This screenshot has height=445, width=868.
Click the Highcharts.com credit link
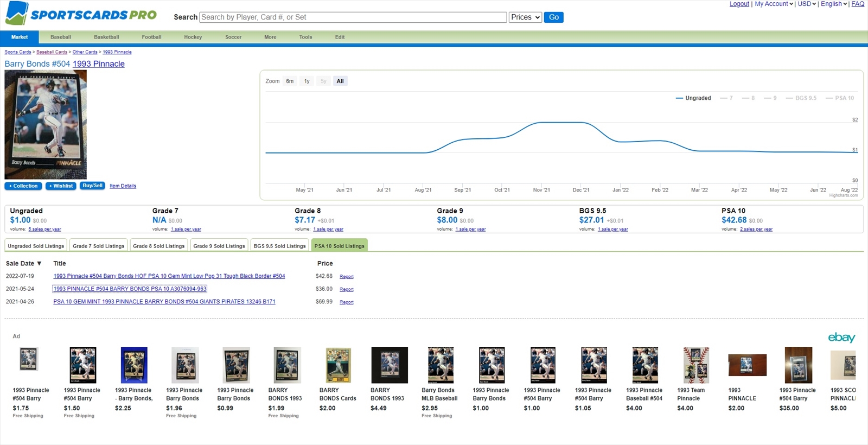pyautogui.click(x=844, y=196)
